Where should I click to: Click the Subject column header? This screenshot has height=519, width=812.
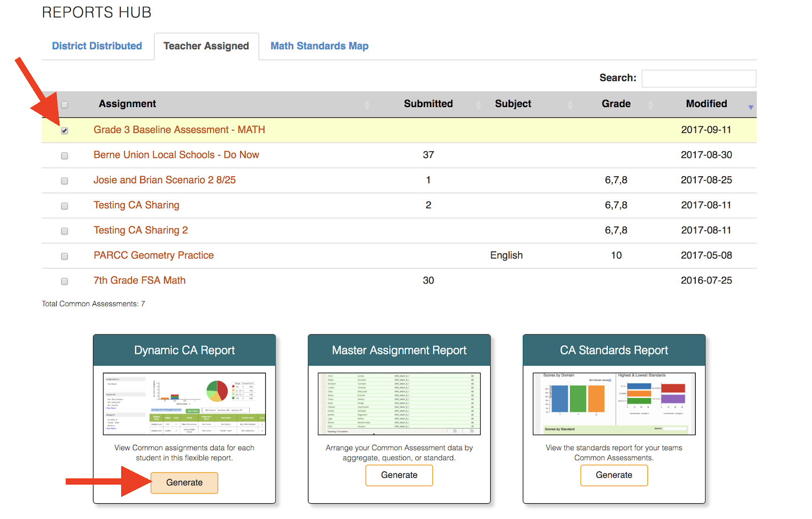pos(513,104)
